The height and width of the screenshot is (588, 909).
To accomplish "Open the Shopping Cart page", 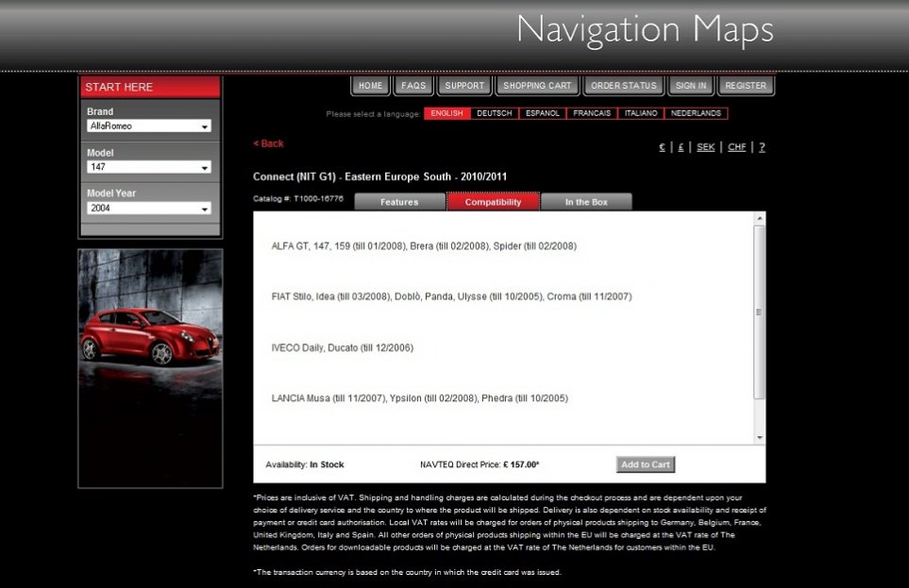I will (x=537, y=86).
